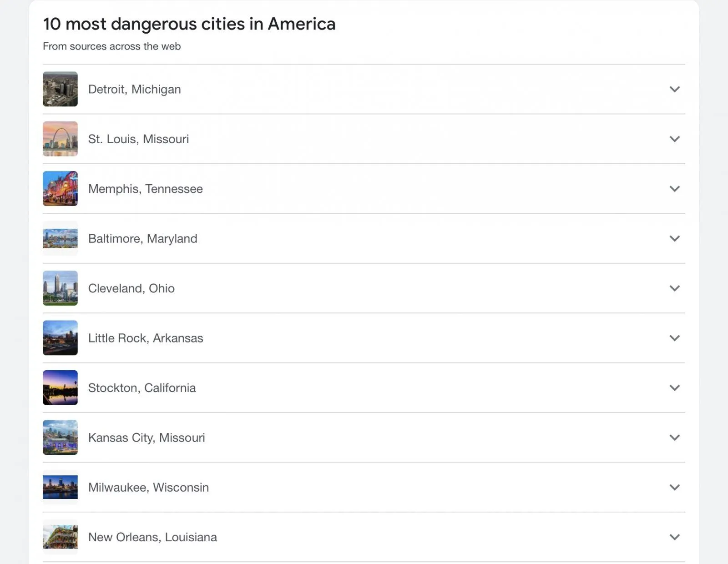Screen dimensions: 728x564
Task: Select the Stockton, California text label
Action: pyautogui.click(x=142, y=388)
